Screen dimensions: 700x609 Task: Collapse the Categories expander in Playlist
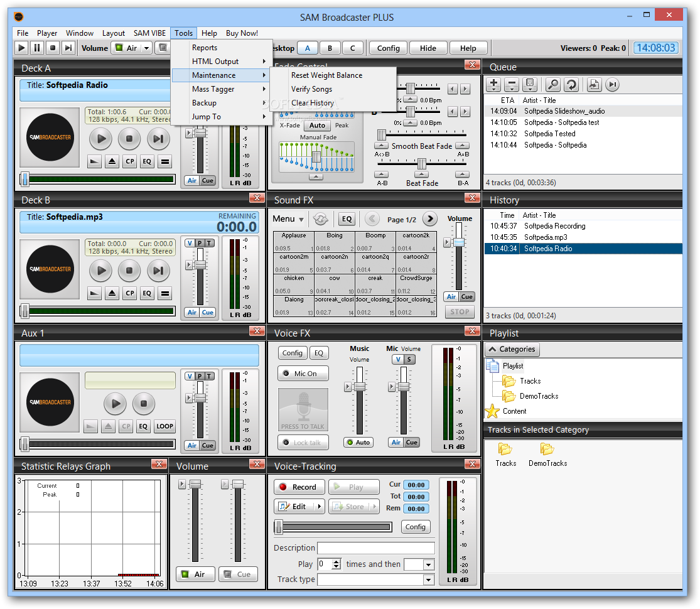[x=512, y=349]
